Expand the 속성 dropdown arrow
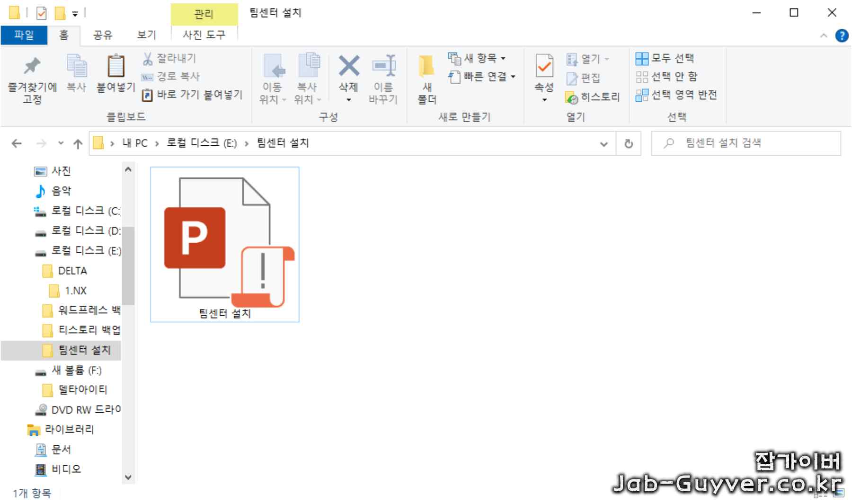Screen dimensions: 852x504 544,100
